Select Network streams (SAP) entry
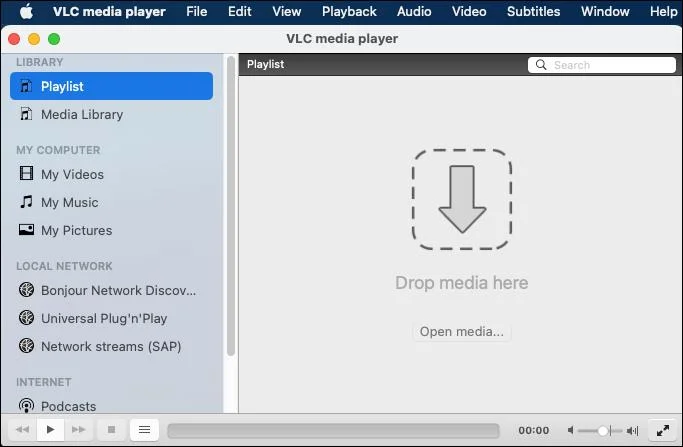 click(x=112, y=346)
